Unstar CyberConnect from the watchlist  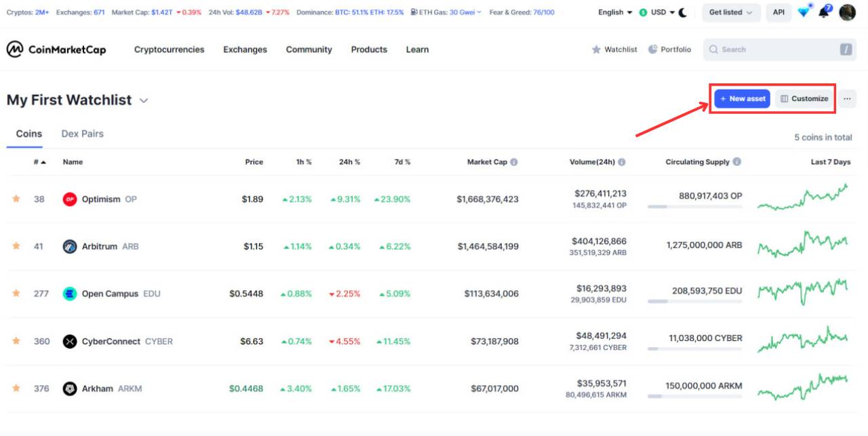point(16,340)
